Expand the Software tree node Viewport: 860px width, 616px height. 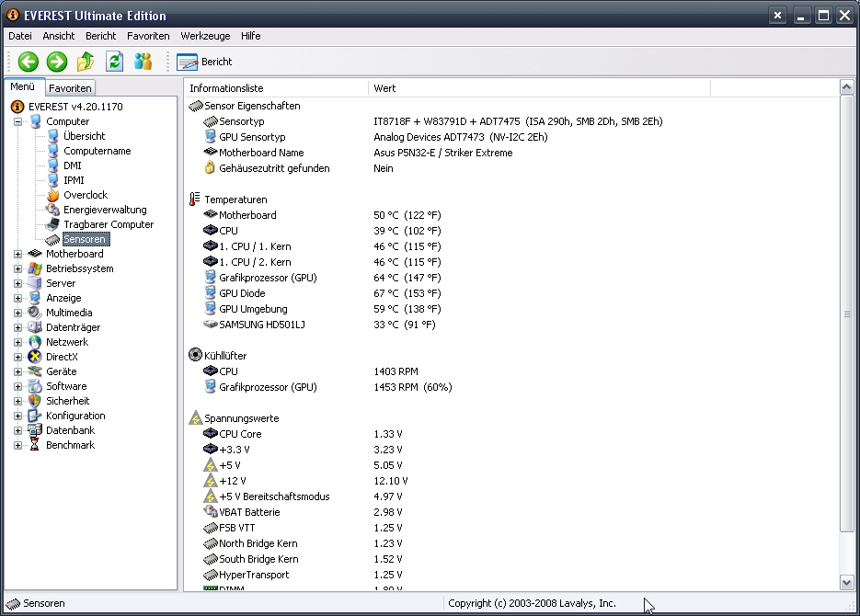point(18,386)
